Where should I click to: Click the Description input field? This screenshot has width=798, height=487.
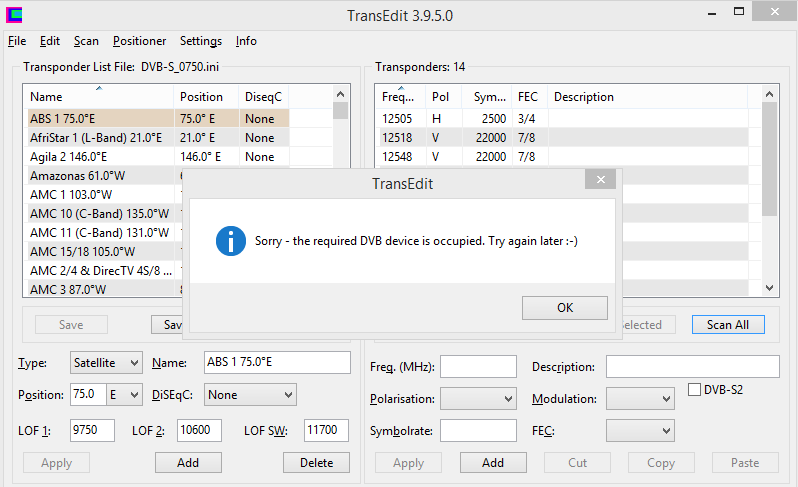[693, 366]
